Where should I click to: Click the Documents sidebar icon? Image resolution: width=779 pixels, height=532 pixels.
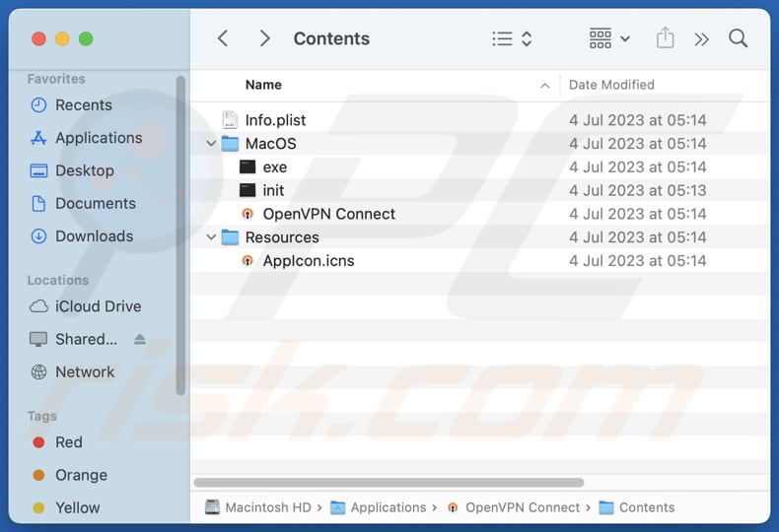(38, 204)
